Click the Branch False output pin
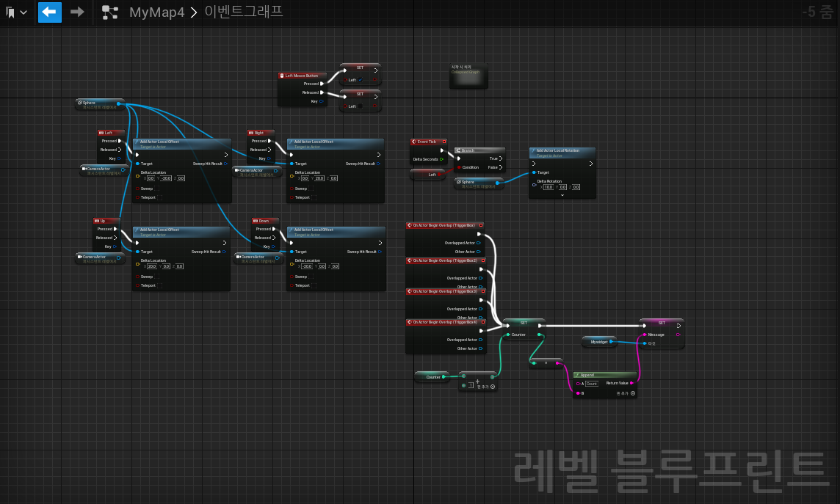Screen dimensions: 840x504 tap(501, 167)
